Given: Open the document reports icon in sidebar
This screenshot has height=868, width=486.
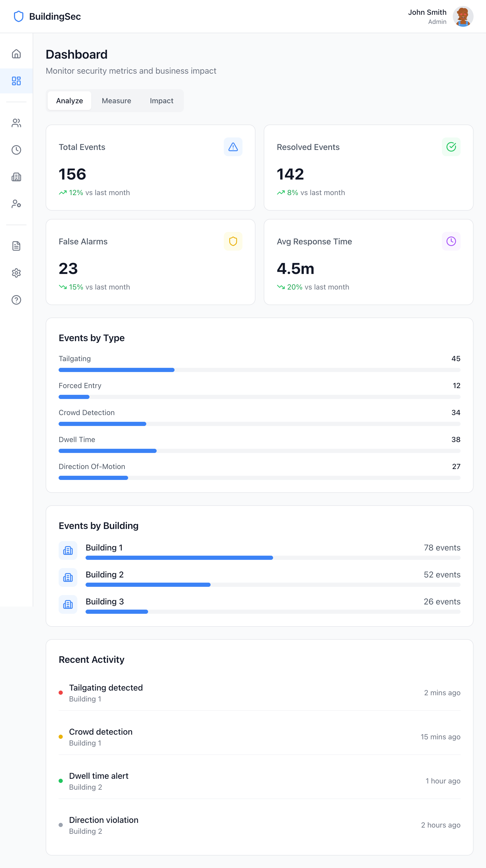Looking at the screenshot, I should click(16, 246).
